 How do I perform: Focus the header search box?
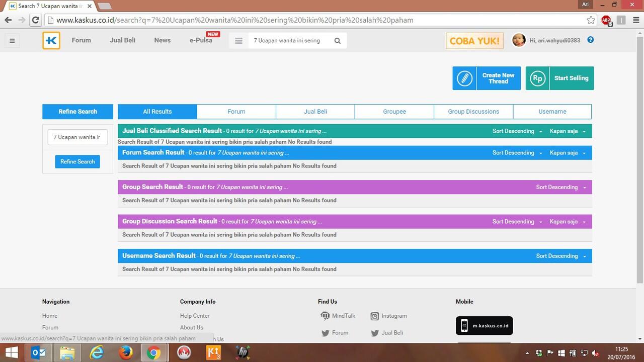tap(289, 41)
